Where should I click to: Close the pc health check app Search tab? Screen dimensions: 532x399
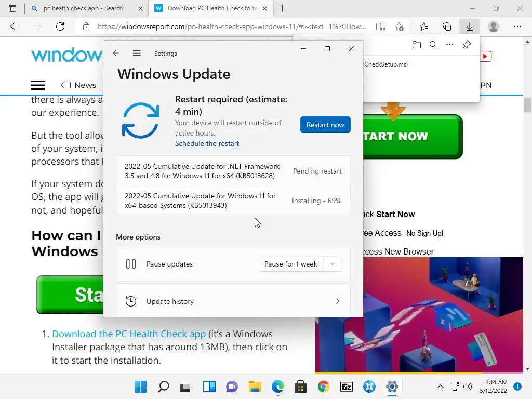(x=140, y=8)
